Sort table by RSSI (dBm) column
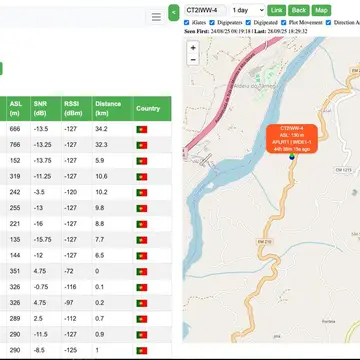 [x=76, y=109]
